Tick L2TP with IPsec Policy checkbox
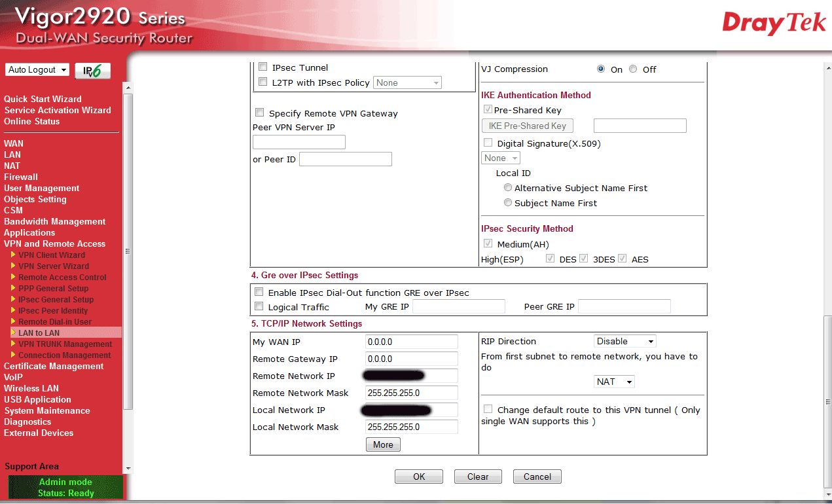 (263, 82)
